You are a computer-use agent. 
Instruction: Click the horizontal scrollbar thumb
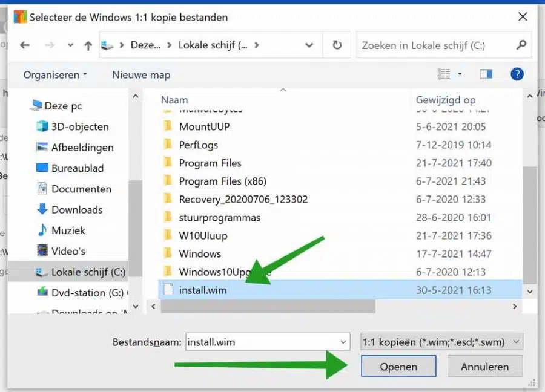tap(268, 306)
